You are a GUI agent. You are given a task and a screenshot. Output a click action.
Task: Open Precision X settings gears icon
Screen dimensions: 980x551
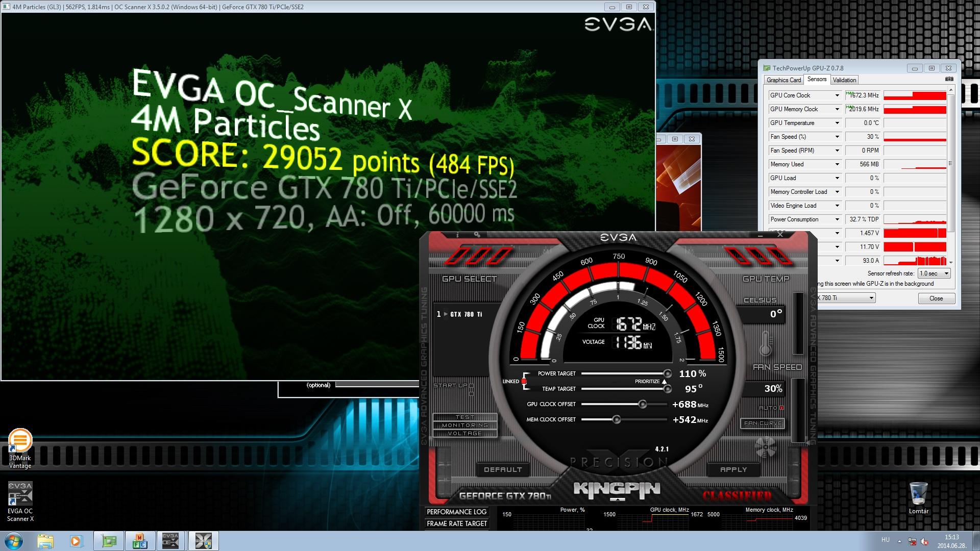coord(477,235)
